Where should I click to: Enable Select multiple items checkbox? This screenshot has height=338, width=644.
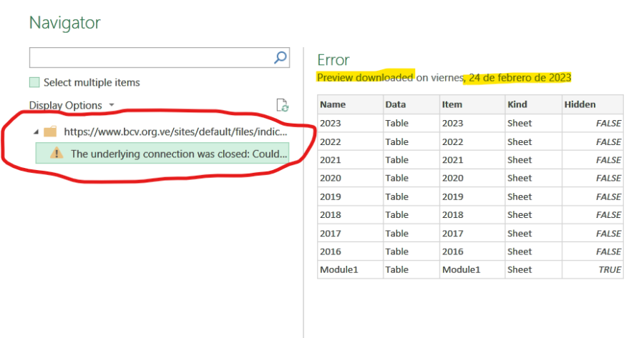(34, 82)
